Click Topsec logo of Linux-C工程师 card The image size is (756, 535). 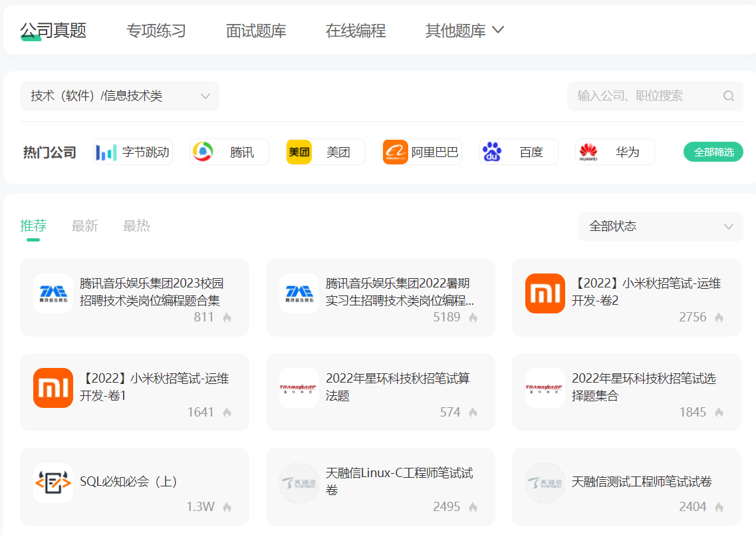[x=299, y=483]
